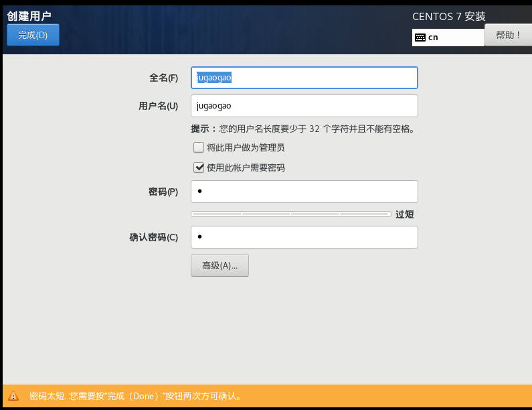Click the 完成(D) done button

tap(33, 35)
